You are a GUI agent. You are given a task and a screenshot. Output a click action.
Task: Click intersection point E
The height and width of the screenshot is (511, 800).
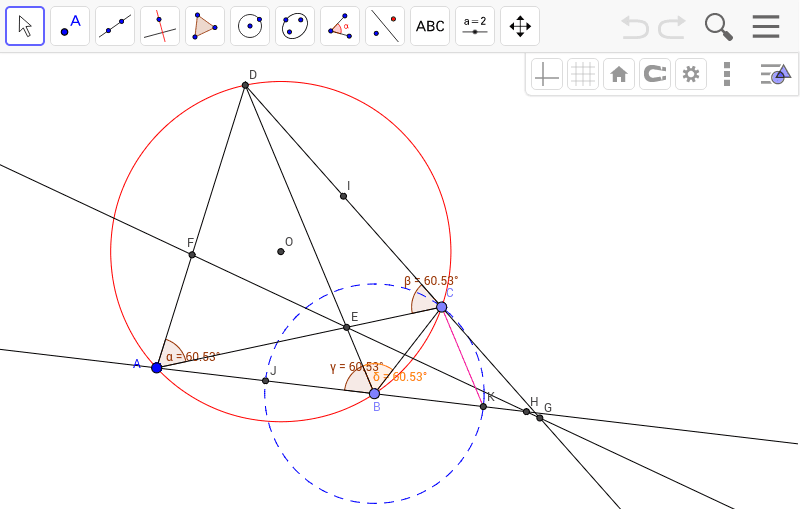346,327
